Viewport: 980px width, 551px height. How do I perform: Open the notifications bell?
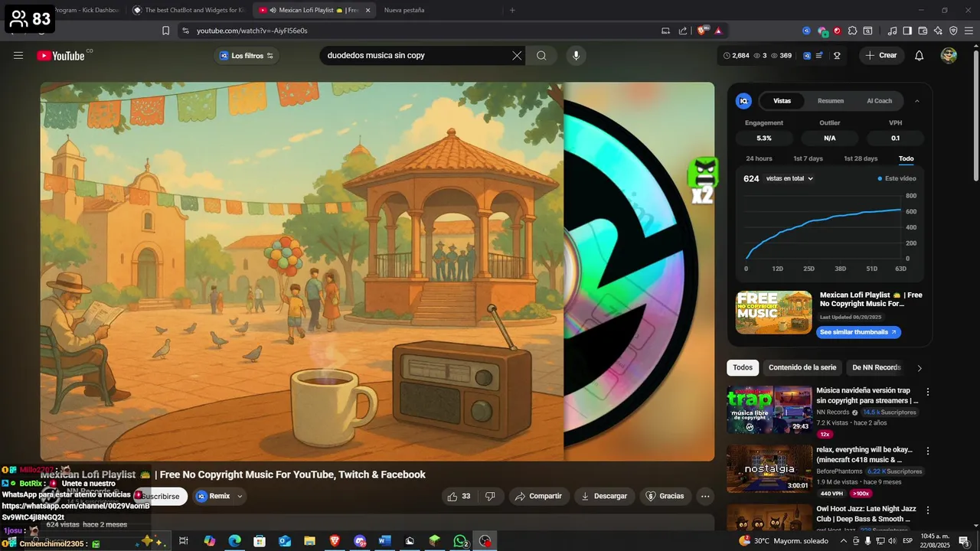pos(919,55)
